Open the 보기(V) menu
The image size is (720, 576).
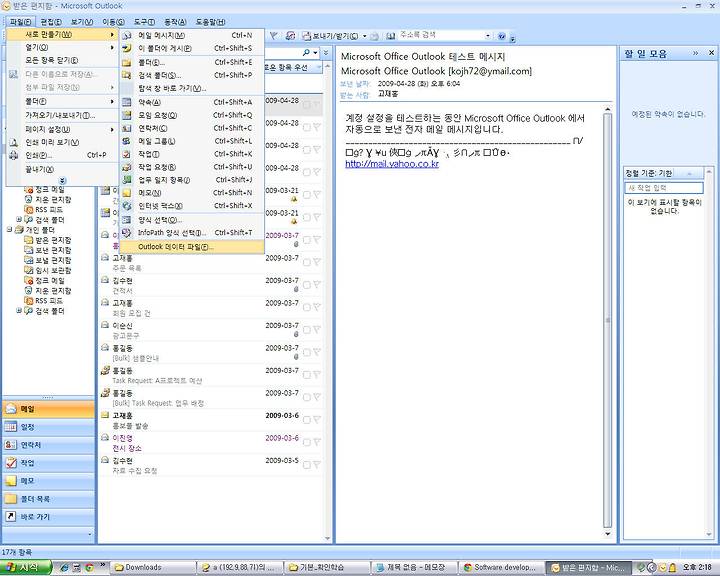[82, 22]
